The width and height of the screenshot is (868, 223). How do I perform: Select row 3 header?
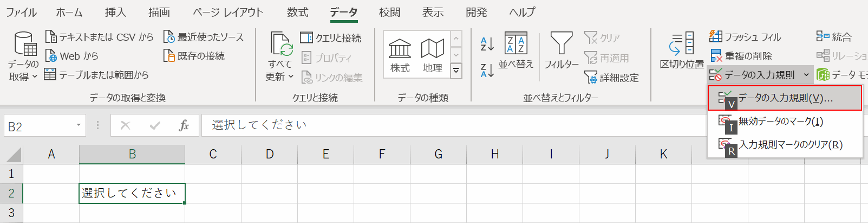pyautogui.click(x=11, y=213)
